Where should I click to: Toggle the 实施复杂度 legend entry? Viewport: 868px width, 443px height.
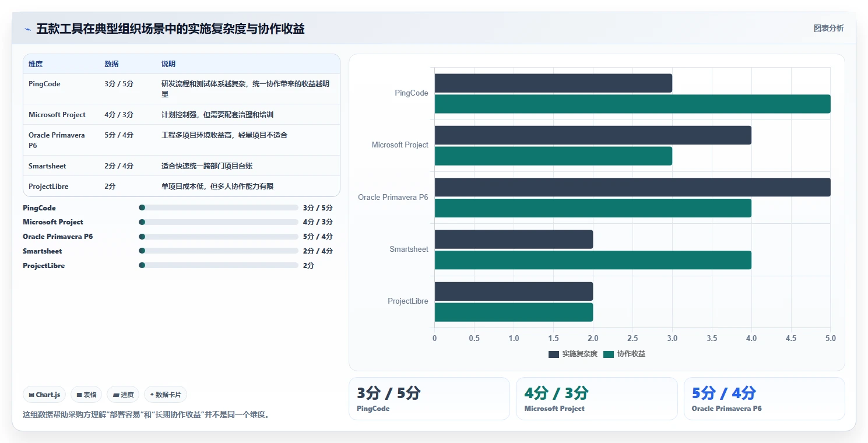573,354
